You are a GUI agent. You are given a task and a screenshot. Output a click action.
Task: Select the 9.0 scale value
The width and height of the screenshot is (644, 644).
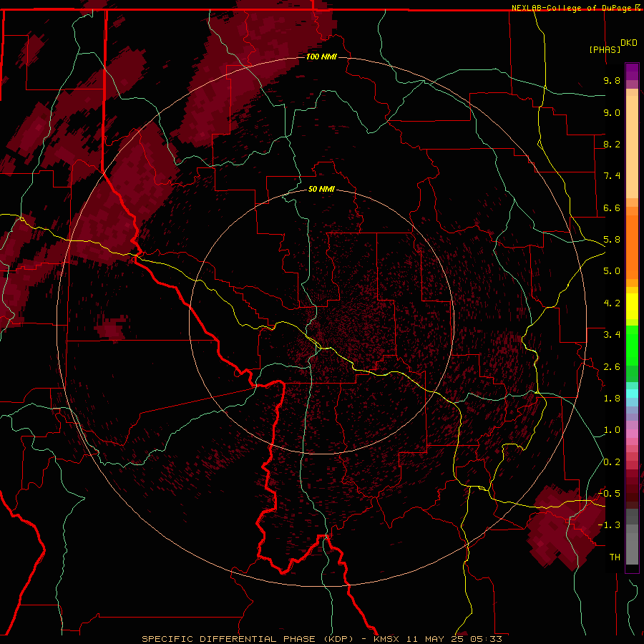point(612,112)
